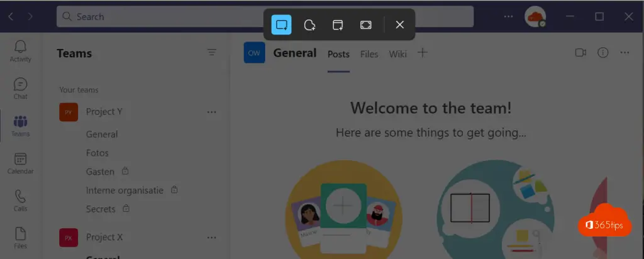Start a meeting with the video camera icon
Screen dimensions: 644x259
(580, 53)
